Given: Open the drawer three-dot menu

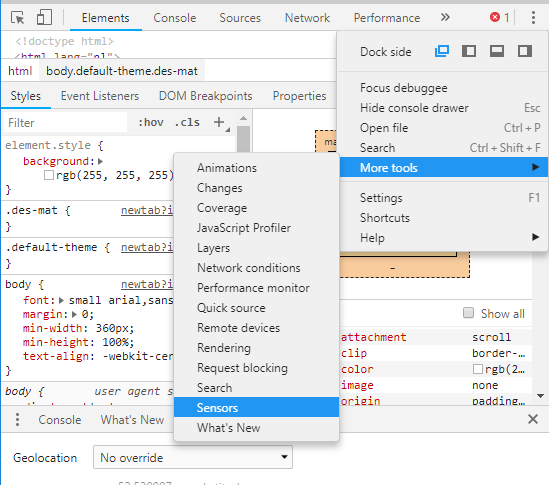Looking at the screenshot, I should [x=17, y=420].
